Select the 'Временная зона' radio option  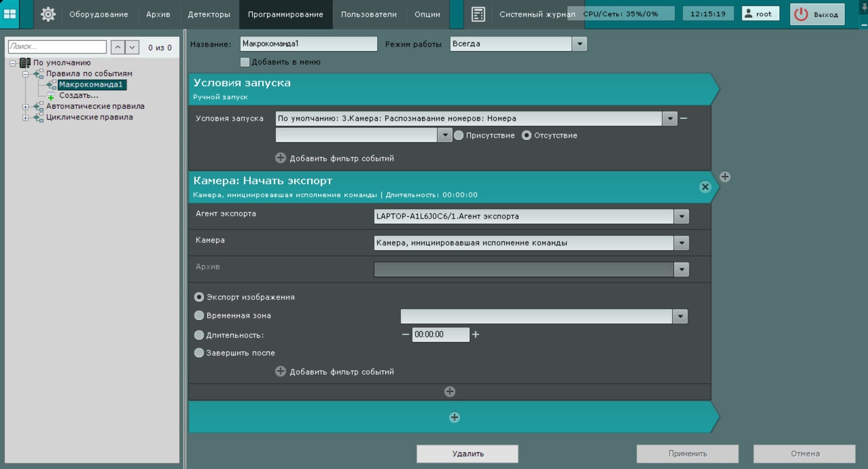[199, 315]
